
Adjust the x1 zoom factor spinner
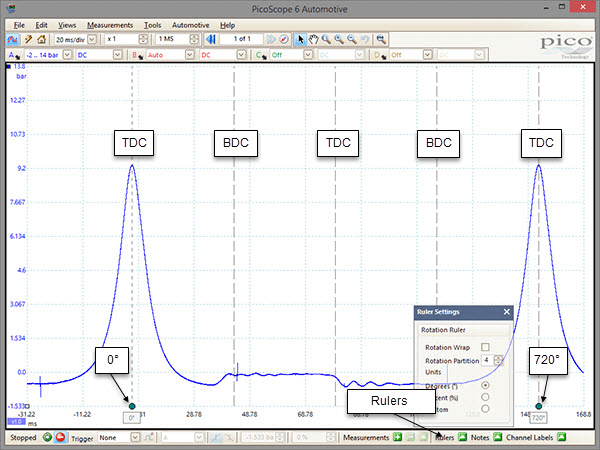(x=143, y=39)
